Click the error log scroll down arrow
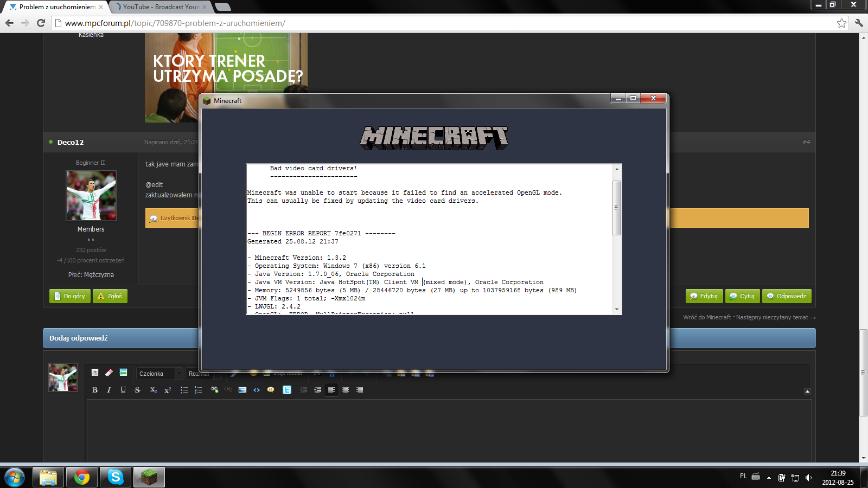Image resolution: width=868 pixels, height=488 pixels. [x=617, y=309]
